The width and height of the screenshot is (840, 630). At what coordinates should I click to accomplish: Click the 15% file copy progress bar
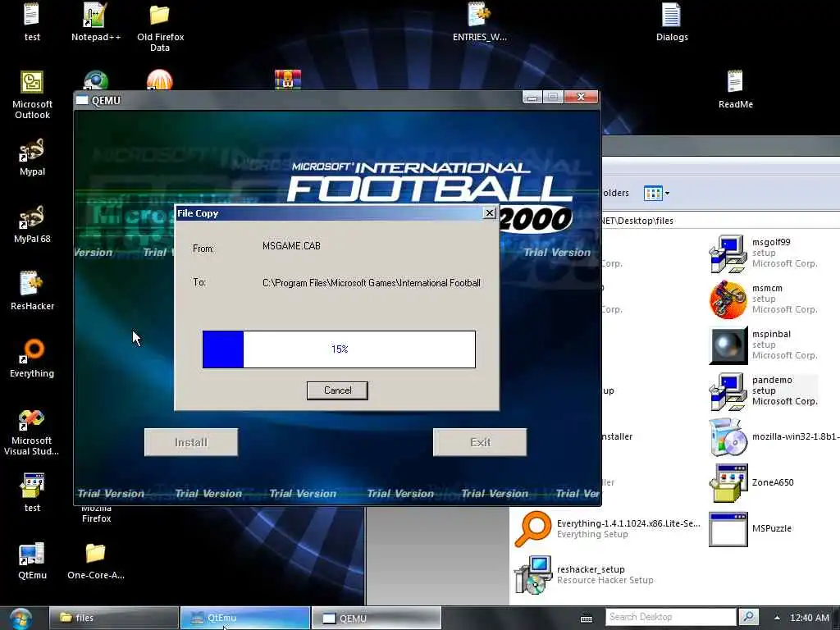(339, 349)
